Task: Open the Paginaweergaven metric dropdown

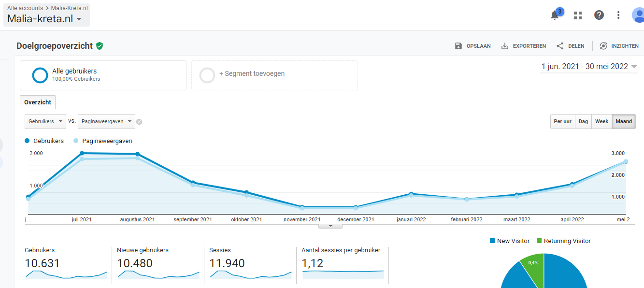Action: point(106,121)
